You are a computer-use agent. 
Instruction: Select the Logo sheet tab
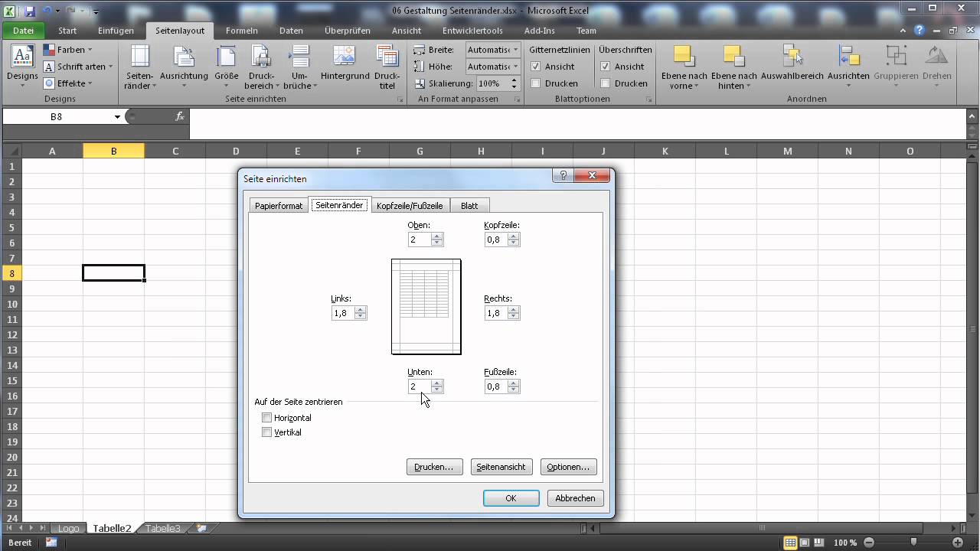pyautogui.click(x=68, y=528)
